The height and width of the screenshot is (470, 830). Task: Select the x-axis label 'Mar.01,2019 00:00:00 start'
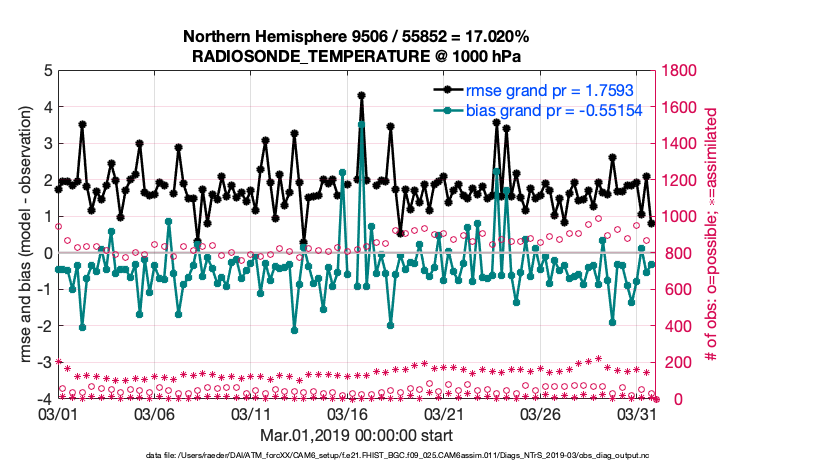358,435
